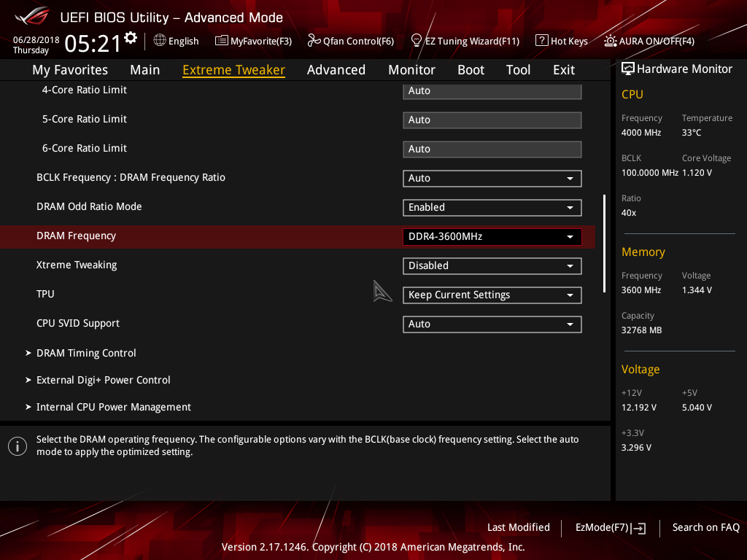The image size is (747, 560).
Task: Select the Extreme Tweaker tab
Action: point(234,70)
